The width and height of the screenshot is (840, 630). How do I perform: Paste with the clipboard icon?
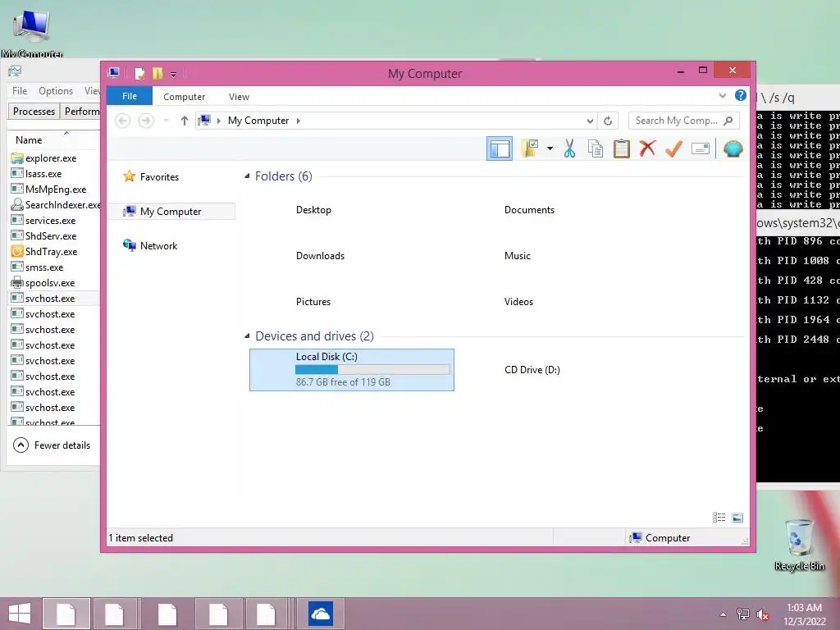[622, 148]
